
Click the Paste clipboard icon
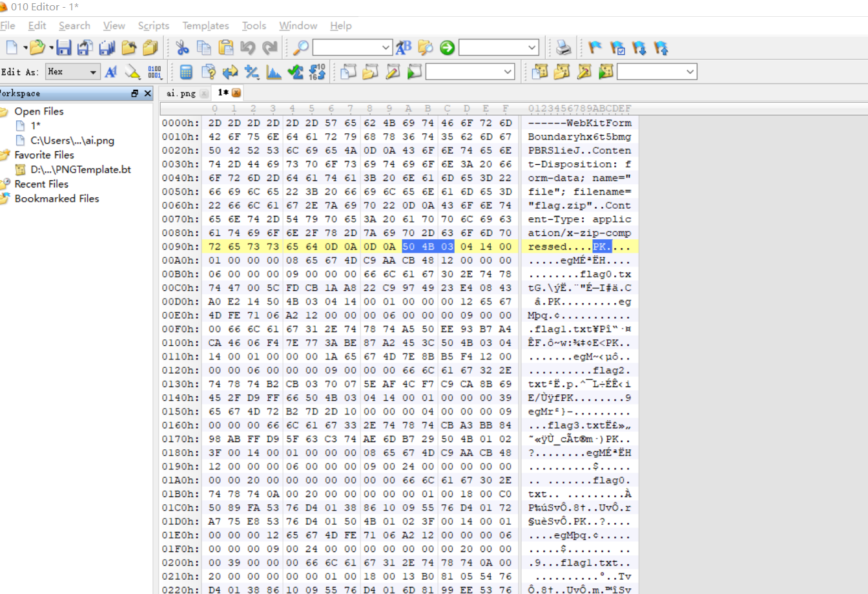226,47
